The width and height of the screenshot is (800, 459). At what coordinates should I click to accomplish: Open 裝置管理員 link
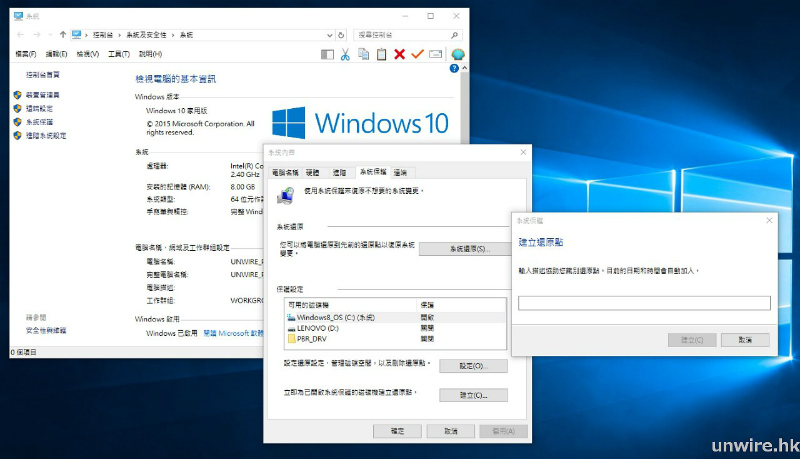click(x=43, y=95)
